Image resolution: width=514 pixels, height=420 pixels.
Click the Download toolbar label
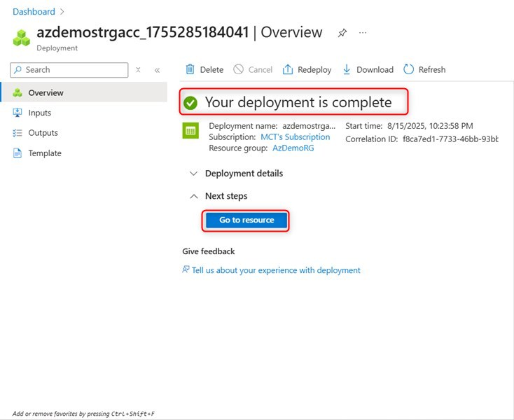(375, 70)
